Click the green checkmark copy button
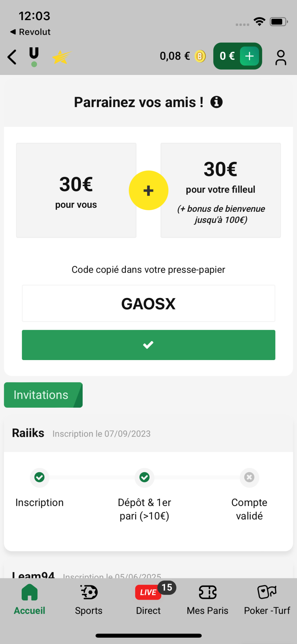Image resolution: width=297 pixels, height=644 pixels. [148, 345]
